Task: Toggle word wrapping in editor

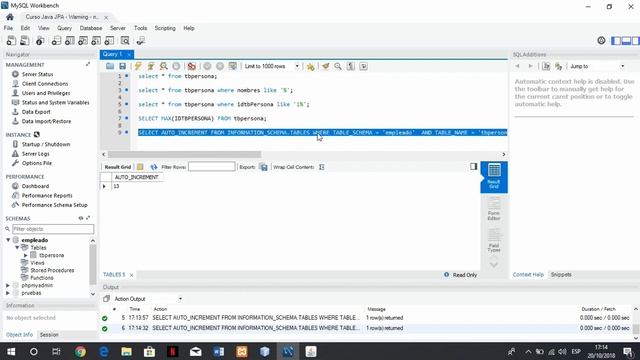Action: click(x=363, y=66)
